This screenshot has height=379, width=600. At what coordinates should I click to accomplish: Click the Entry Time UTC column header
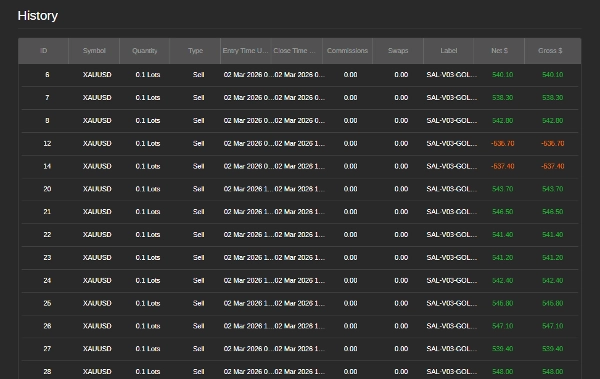[x=246, y=51]
